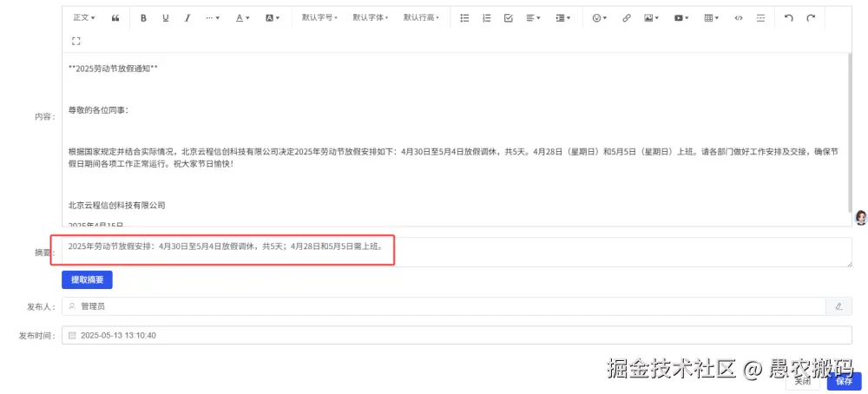Insert a block quote
Viewport: 868px width, 394px height.
click(115, 17)
